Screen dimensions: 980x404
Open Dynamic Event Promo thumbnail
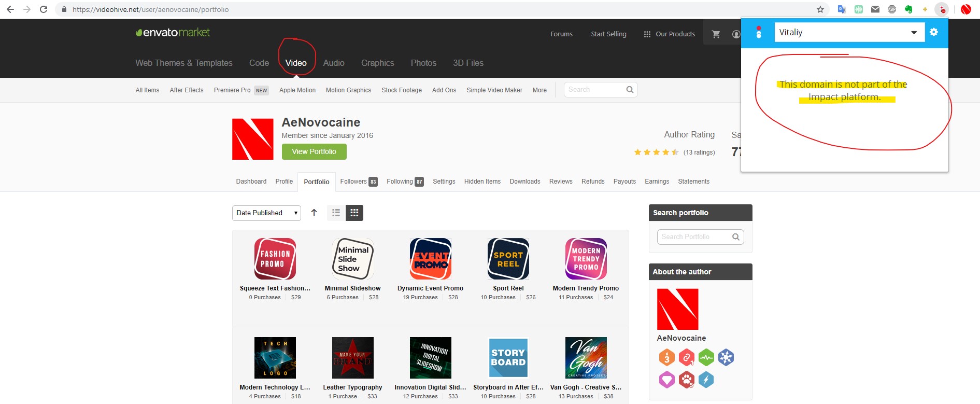pyautogui.click(x=431, y=259)
